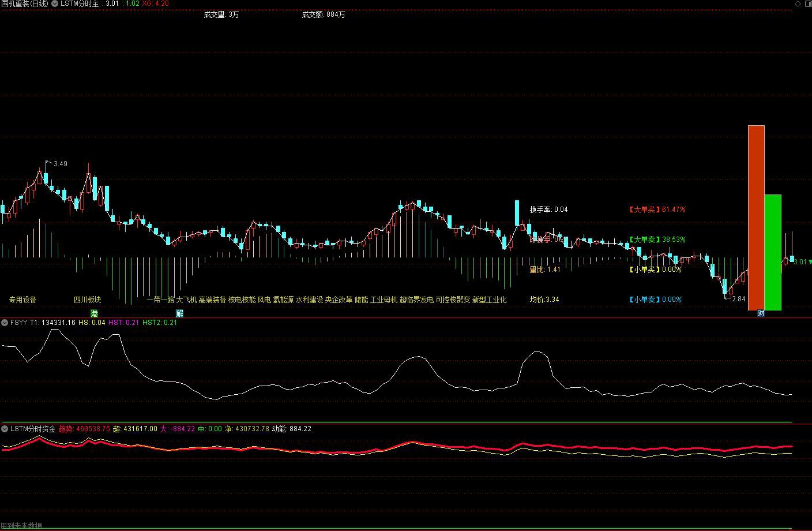Click the 超: 431617.00 value
812x531 pixels.
click(x=135, y=429)
